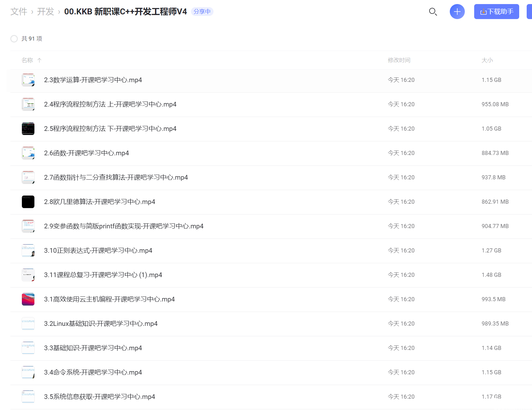Open thumbnail of 2.7函数指针与二分查找算法 video
This screenshot has height=413, width=532.
click(x=28, y=177)
